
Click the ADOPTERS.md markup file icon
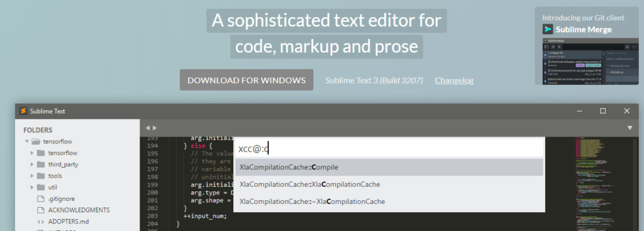point(40,222)
